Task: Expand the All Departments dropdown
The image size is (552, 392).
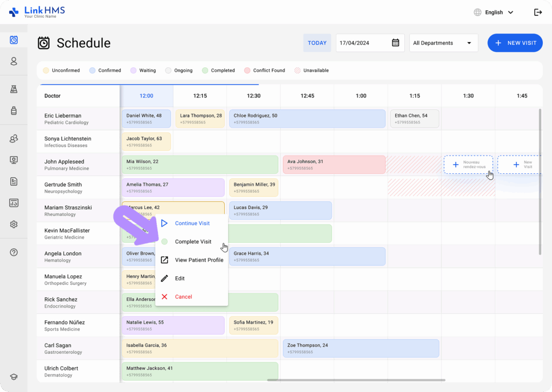Action: click(443, 43)
